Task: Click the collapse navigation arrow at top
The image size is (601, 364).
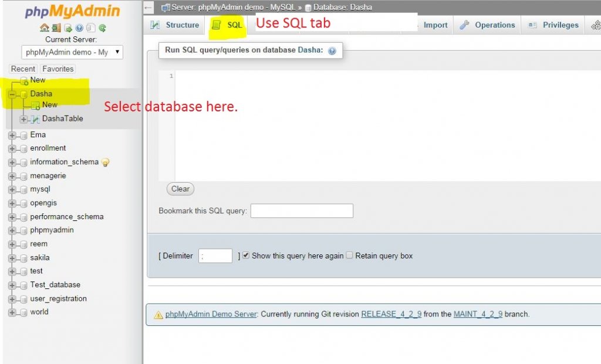Action: (148, 7)
